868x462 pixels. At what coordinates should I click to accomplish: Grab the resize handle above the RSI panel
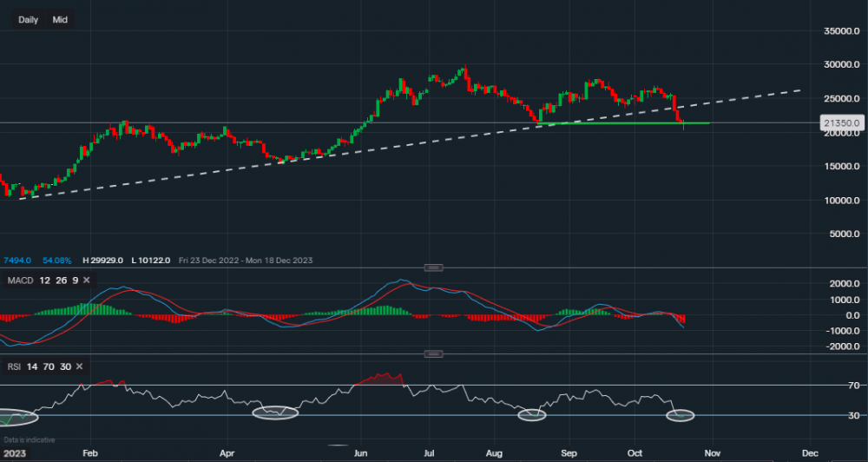434,353
